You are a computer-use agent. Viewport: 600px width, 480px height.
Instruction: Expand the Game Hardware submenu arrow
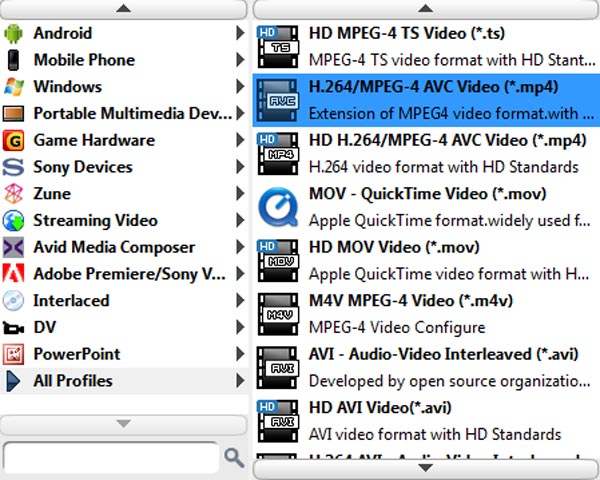coord(240,140)
